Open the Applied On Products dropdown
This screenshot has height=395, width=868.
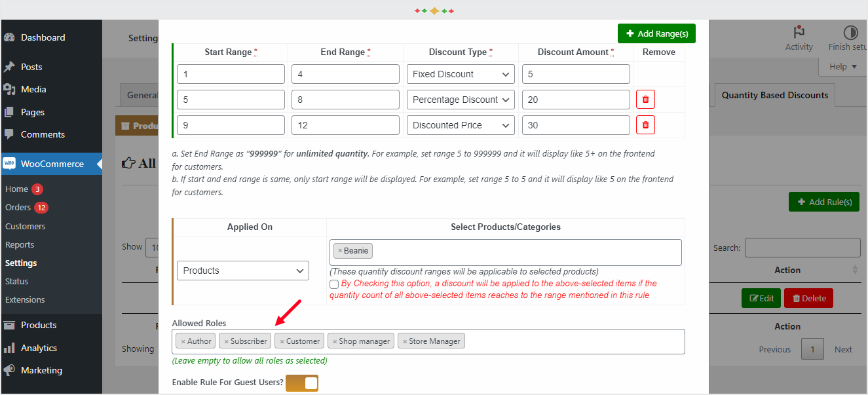point(242,270)
